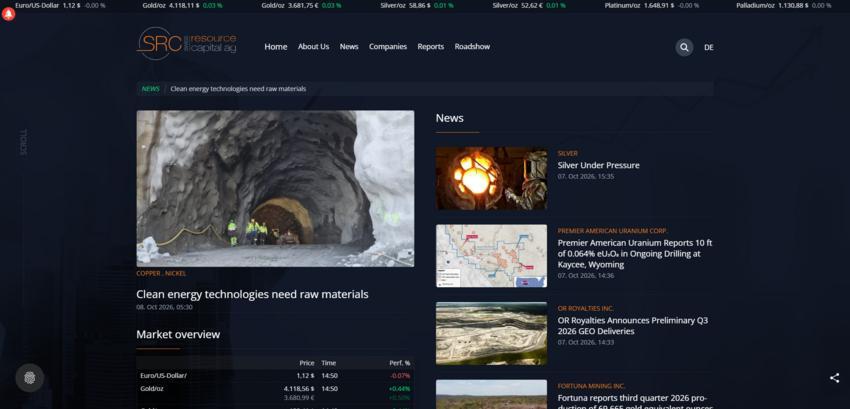Click the SRC Resource Capital logo
850x409 pixels.
click(186, 44)
